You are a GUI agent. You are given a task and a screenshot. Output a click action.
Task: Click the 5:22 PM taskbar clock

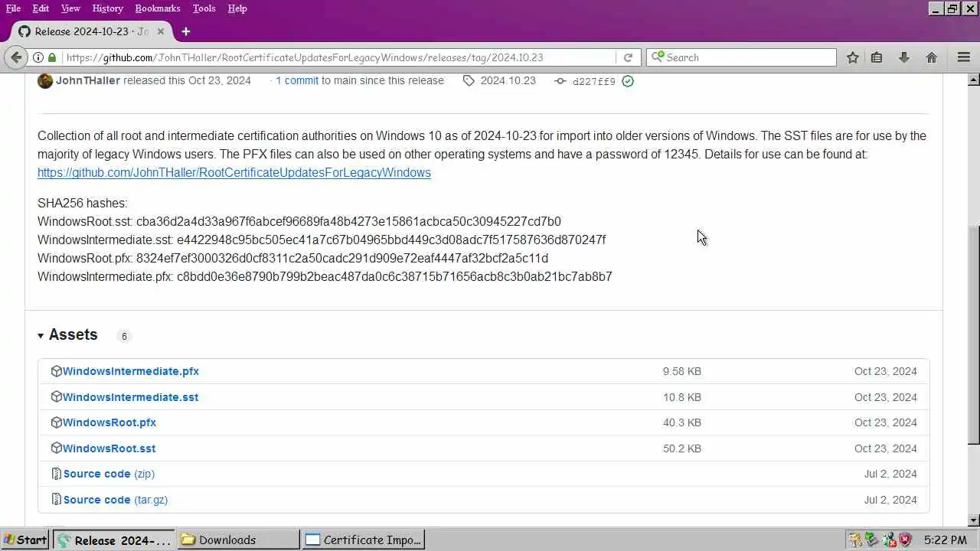[946, 540]
